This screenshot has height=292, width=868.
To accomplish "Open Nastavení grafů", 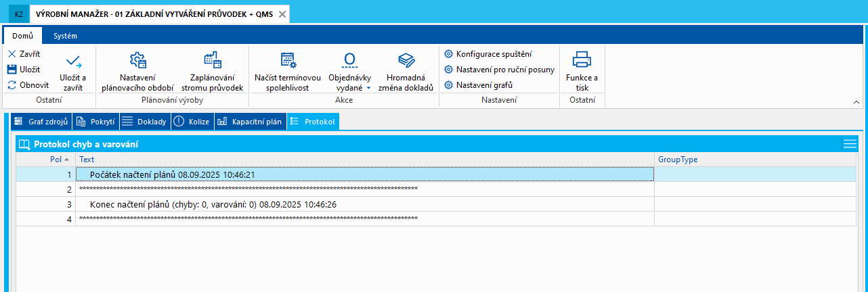I will (479, 85).
